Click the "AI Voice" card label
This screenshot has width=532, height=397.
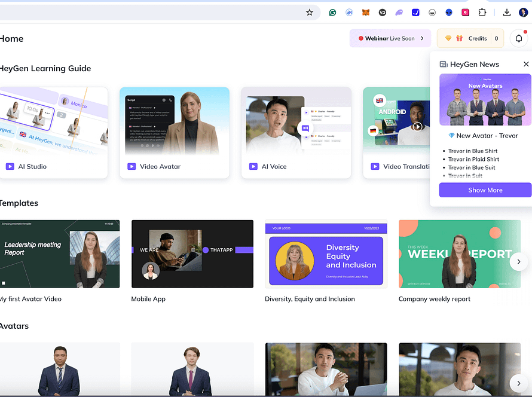pyautogui.click(x=274, y=167)
